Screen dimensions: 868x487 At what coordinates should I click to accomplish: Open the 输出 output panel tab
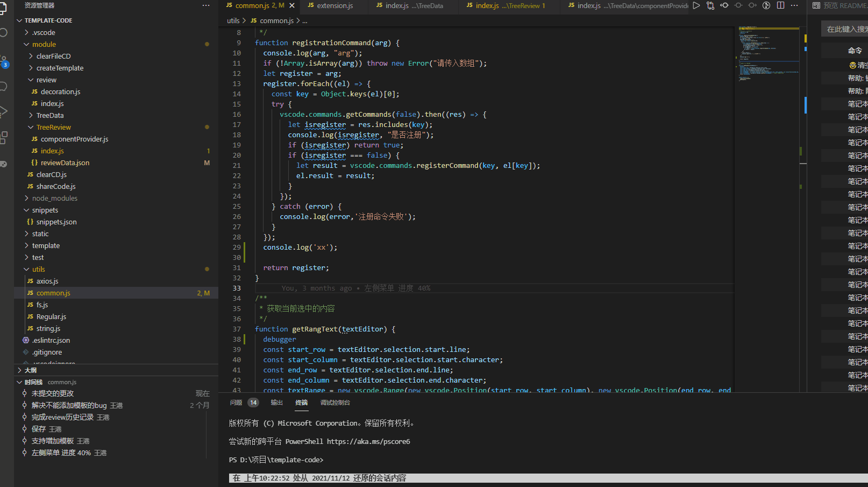point(277,403)
